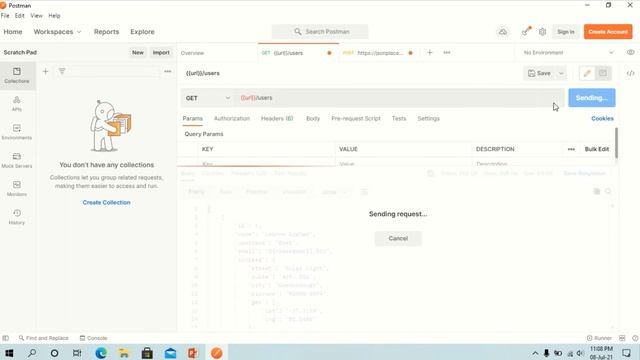Open Microsoft Edge from the taskbar
Image resolution: width=640 pixels, height=360 pixels.
click(101, 353)
